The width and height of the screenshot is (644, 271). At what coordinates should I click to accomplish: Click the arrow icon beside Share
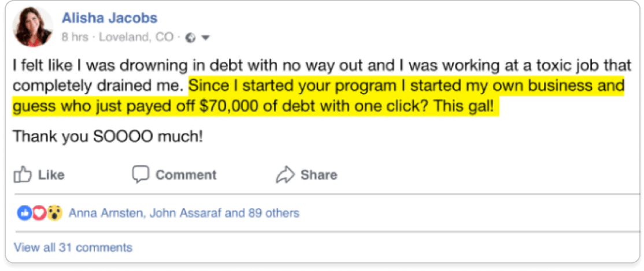point(285,175)
